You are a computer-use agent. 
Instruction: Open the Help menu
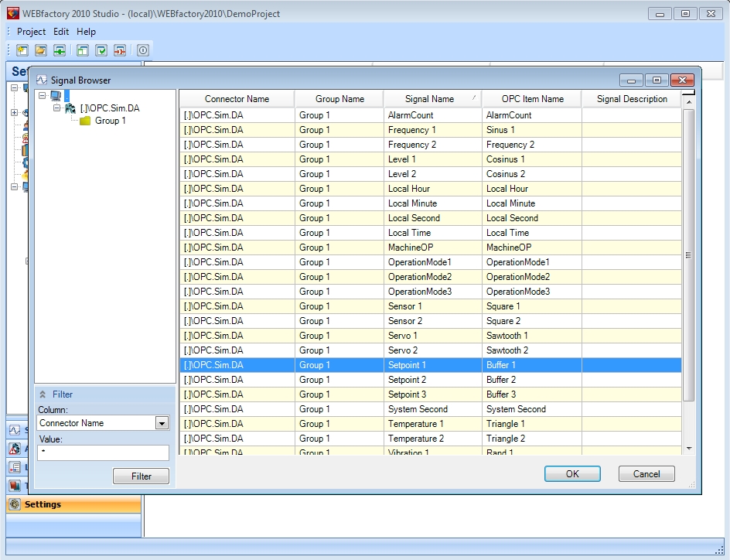pyautogui.click(x=87, y=32)
